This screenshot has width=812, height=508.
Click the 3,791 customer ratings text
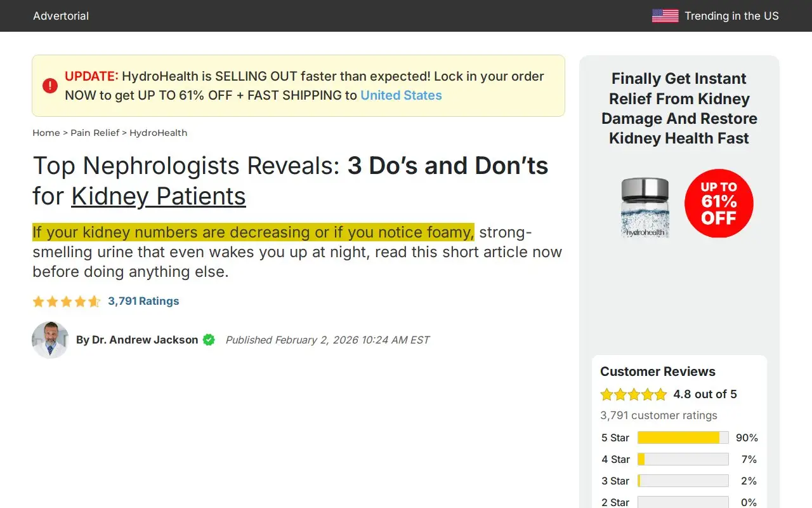658,415
